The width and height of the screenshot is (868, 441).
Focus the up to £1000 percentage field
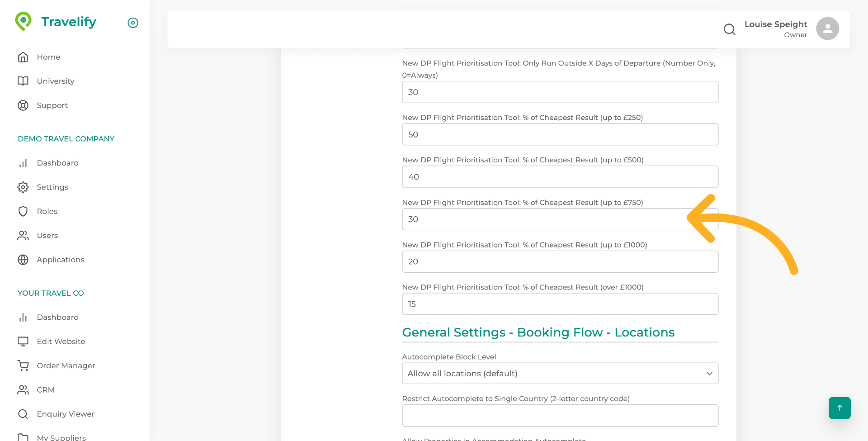[x=560, y=261]
